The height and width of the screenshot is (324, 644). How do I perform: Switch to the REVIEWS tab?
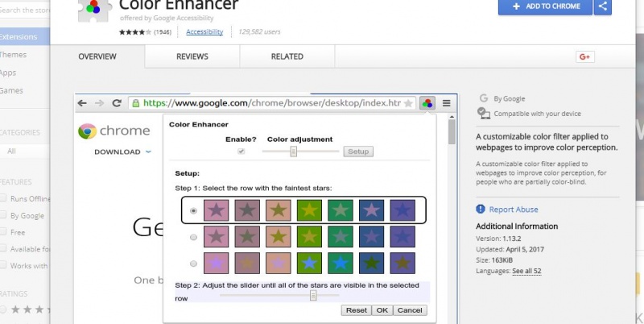pyautogui.click(x=192, y=56)
